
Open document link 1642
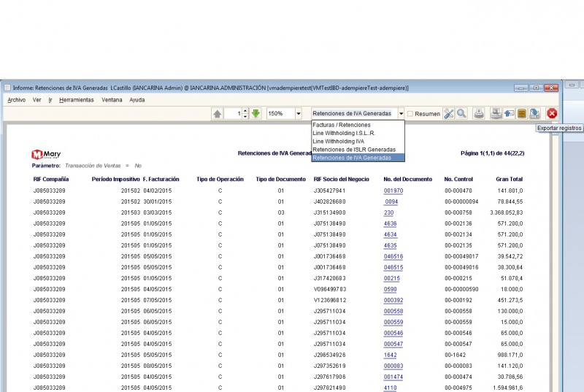pyautogui.click(x=391, y=355)
